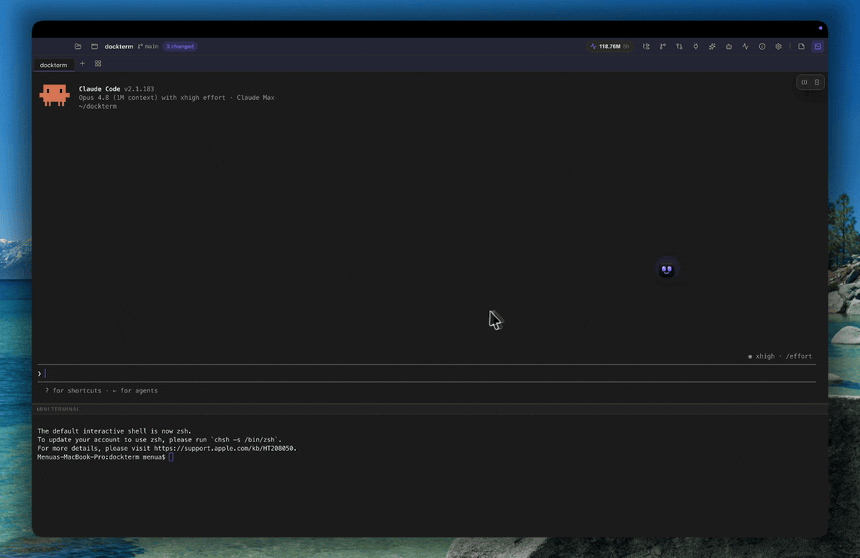
Task: Click the plug connector icon
Action: point(695,47)
